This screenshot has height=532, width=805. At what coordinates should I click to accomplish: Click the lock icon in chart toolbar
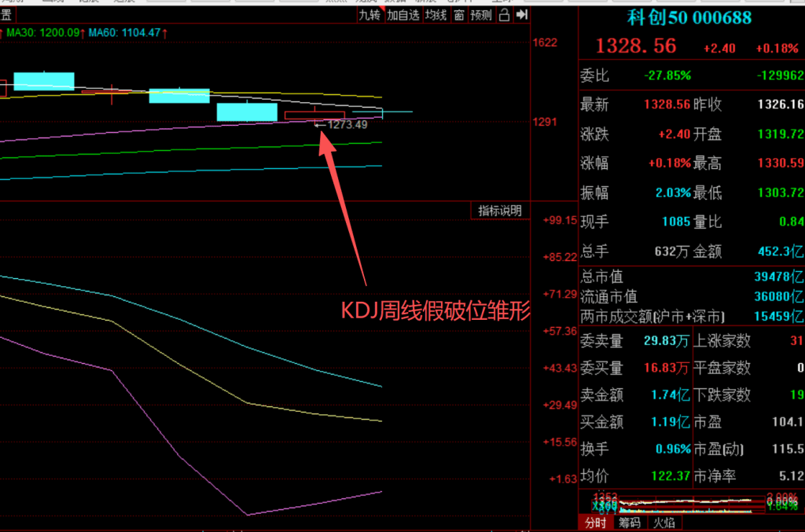click(504, 15)
